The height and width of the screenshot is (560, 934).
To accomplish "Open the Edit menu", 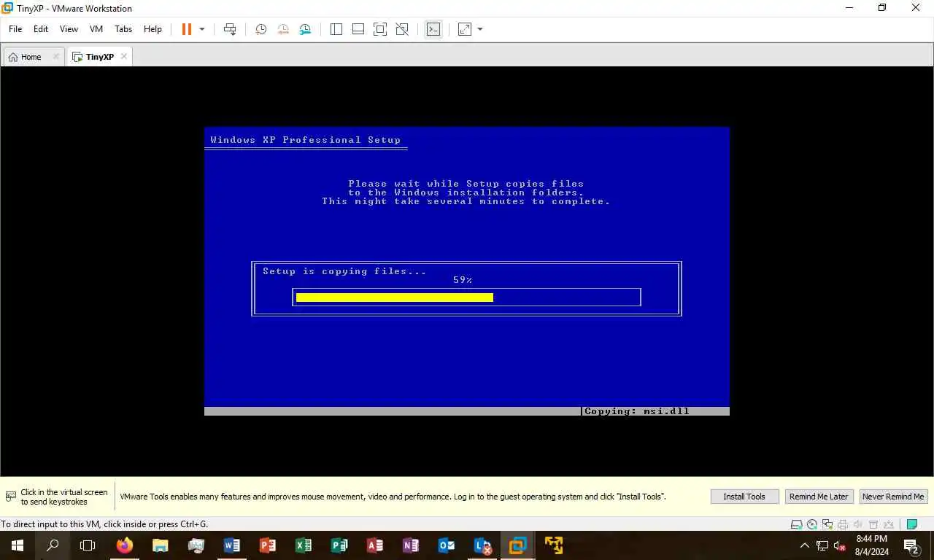I will coord(41,29).
